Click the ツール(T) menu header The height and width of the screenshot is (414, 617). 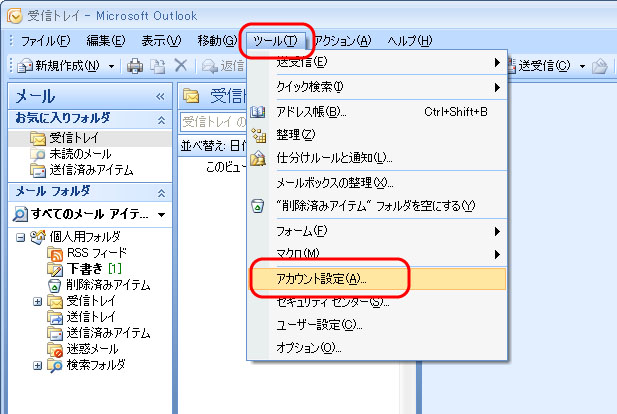tap(275, 41)
